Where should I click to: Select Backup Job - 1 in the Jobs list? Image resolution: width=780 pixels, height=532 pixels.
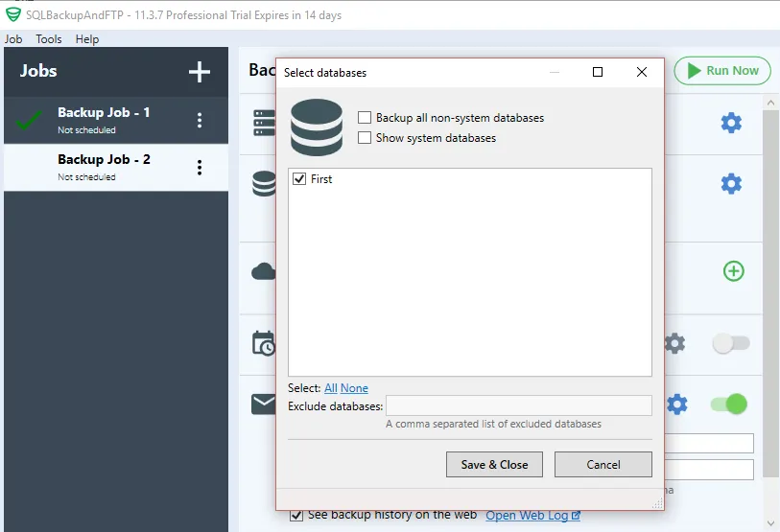tap(116, 120)
